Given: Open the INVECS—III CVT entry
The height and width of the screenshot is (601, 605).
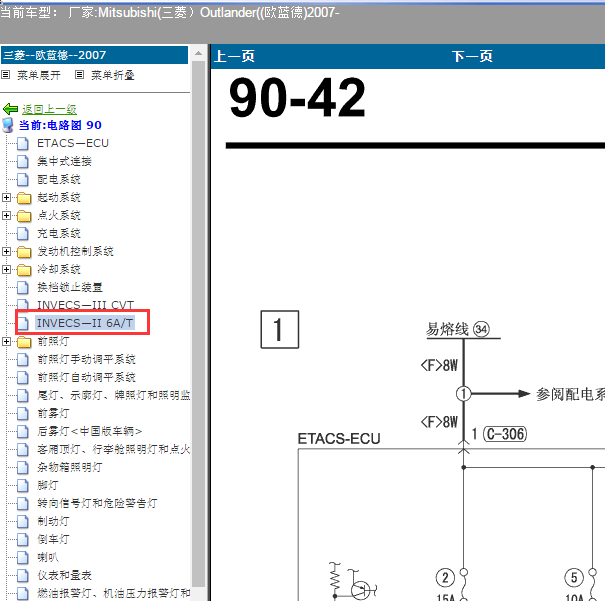Looking at the screenshot, I should pos(85,305).
